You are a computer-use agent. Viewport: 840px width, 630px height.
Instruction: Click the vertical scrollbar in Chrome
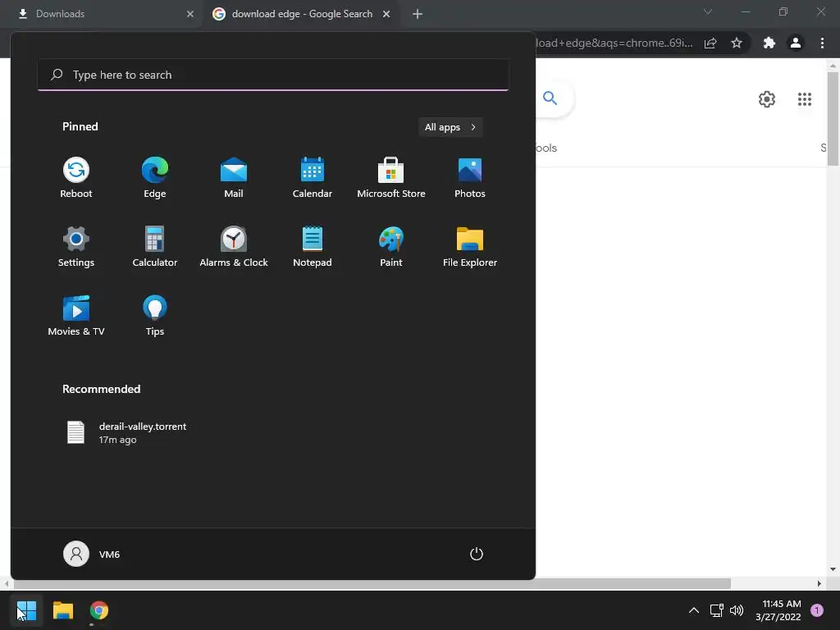coord(833,118)
